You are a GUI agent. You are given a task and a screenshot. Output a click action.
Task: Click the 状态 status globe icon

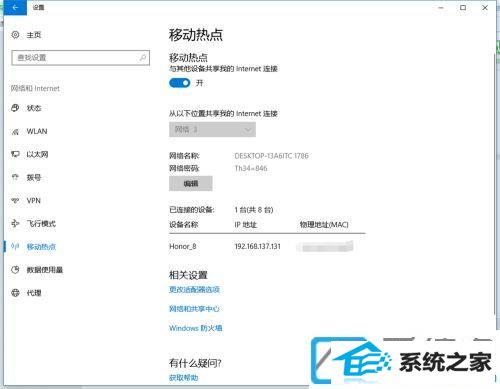(x=15, y=108)
